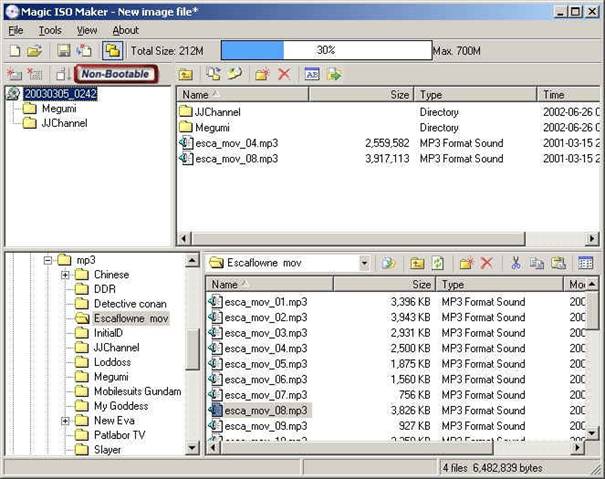Select the Patlabor TV folder
This screenshot has width=605, height=479.
point(120,435)
